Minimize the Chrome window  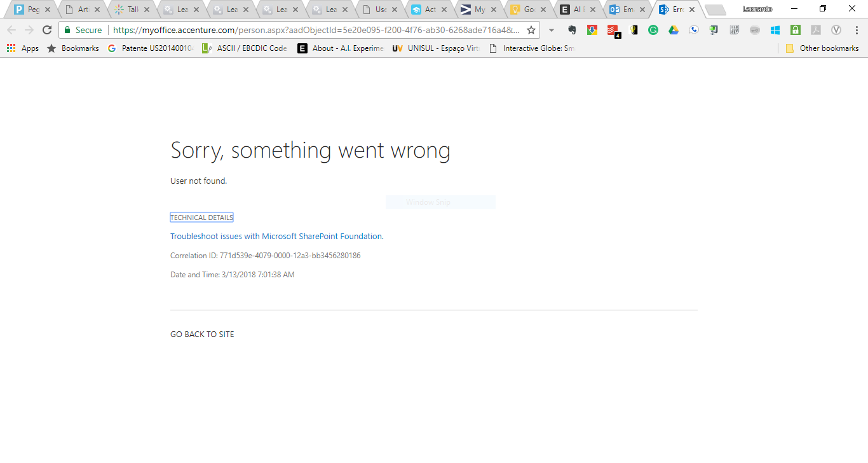794,9
